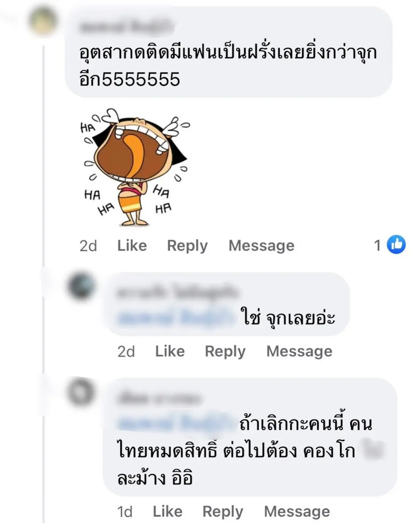
Task: Open the laughing HA HA sticker
Action: pos(135,167)
